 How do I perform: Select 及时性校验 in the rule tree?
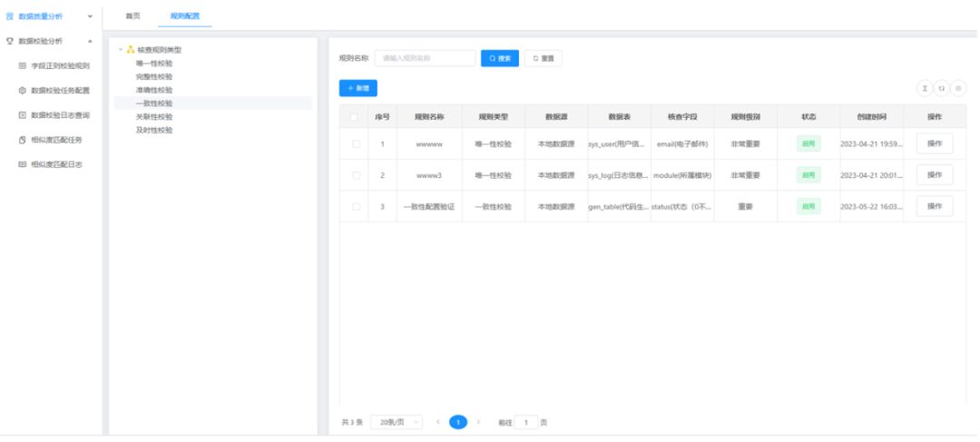[x=153, y=130]
